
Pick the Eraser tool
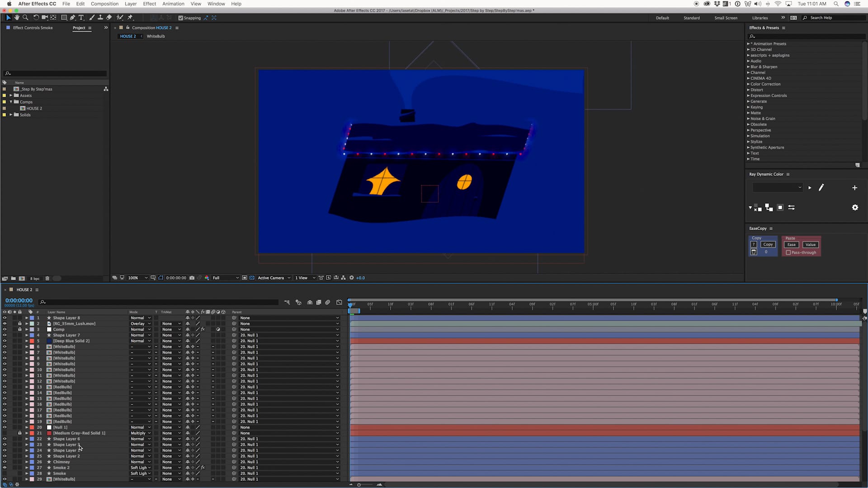108,18
